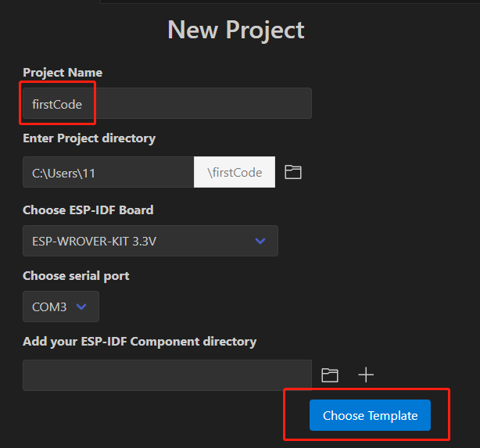
Task: Open the ESP-WROVER-KIT 3.3V board dropdown
Action: coord(150,241)
